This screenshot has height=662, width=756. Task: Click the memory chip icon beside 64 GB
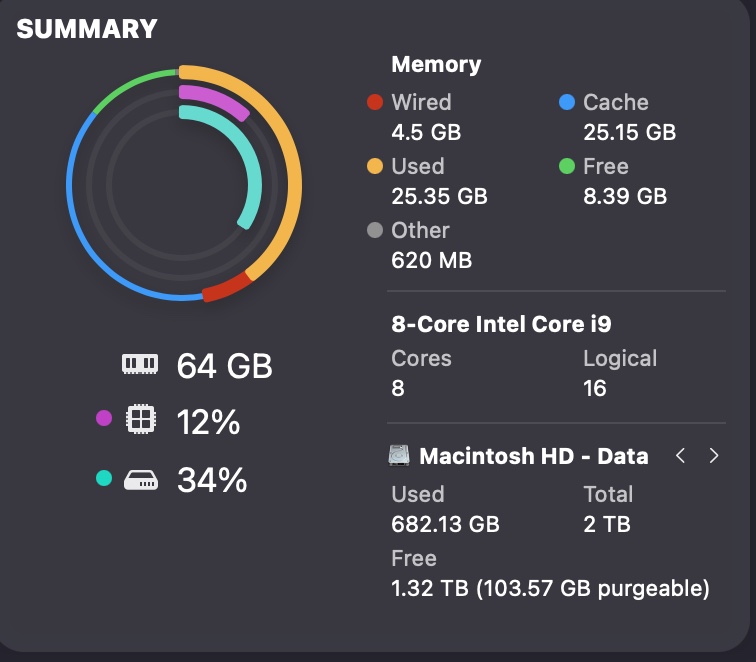pyautogui.click(x=140, y=366)
